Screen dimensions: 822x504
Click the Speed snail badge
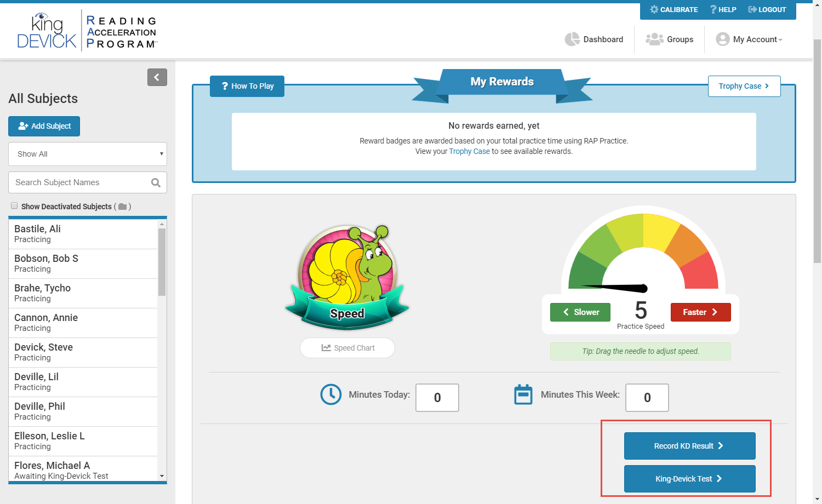[x=347, y=277]
